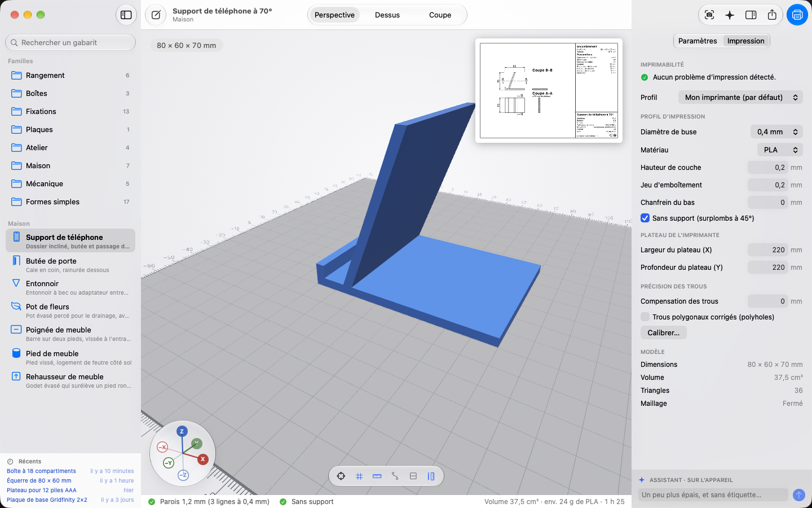Open the Diamètre de buse dropdown

(776, 132)
